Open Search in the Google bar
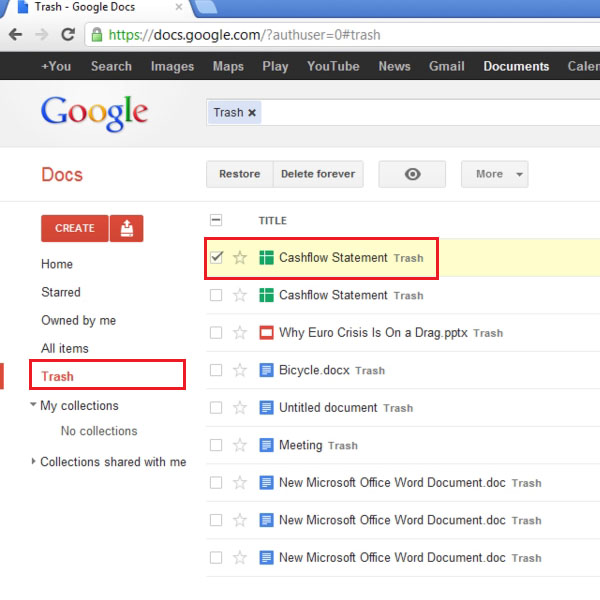Screen dimensions: 600x600 coord(111,66)
